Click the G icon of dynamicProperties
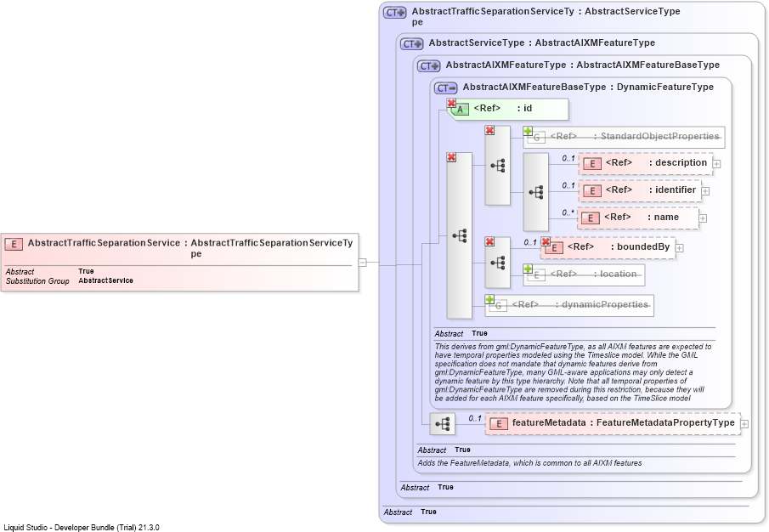Screen dimensions: 769x532 [x=498, y=306]
